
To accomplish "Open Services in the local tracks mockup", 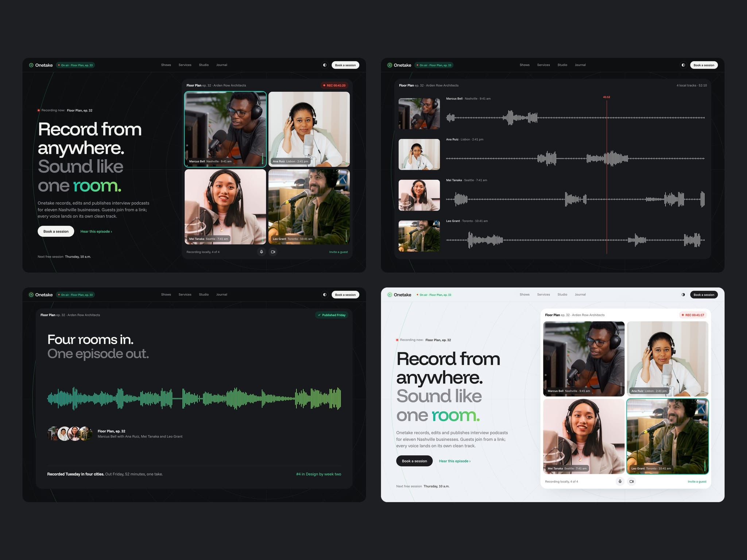I will click(543, 65).
